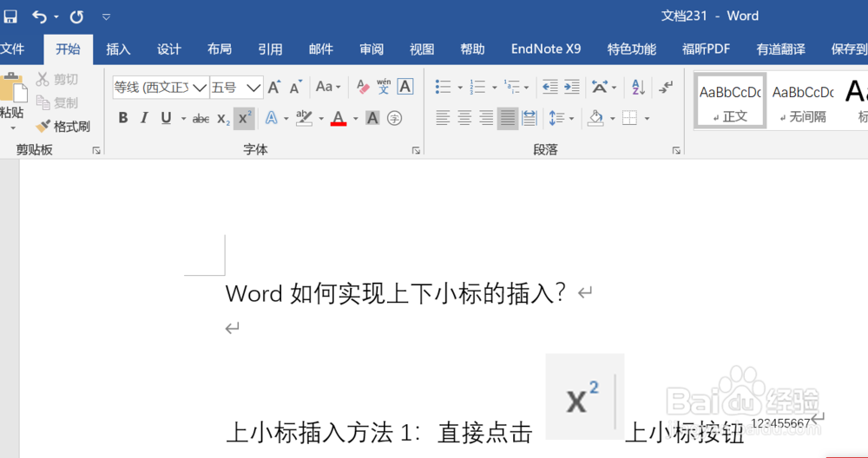Open highlight color dropdown arrow
868x458 pixels.
tap(321, 118)
